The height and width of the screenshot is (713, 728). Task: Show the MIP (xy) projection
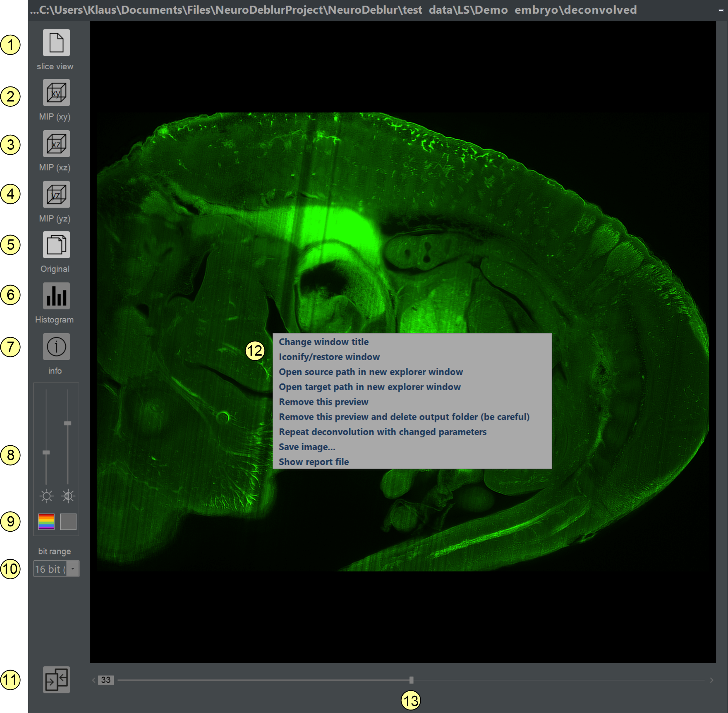(x=56, y=92)
